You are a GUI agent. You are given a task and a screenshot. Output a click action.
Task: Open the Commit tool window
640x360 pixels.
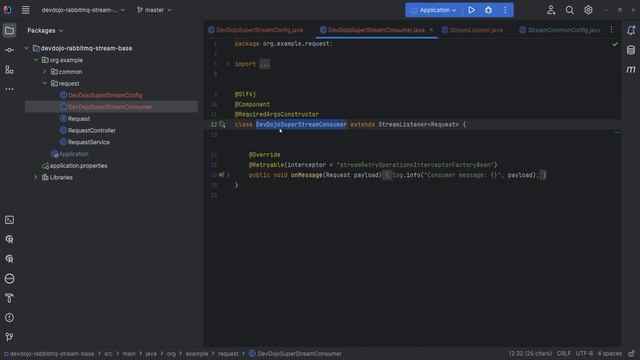point(9,50)
